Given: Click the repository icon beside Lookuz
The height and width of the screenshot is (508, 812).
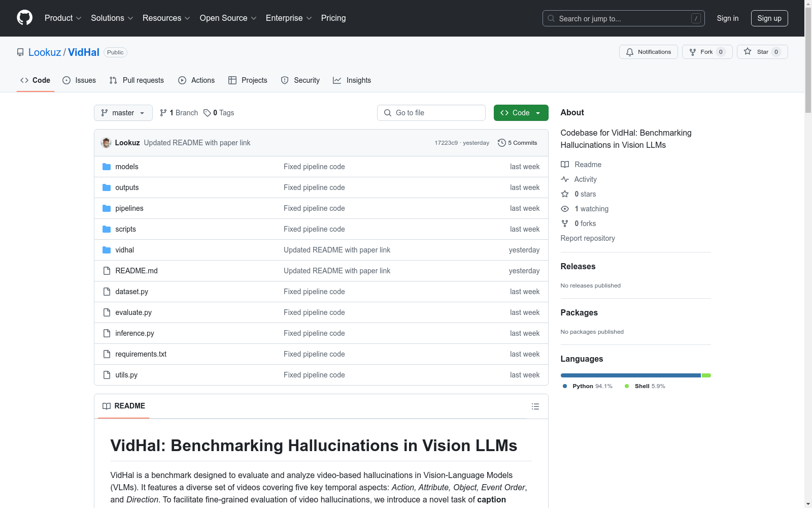Looking at the screenshot, I should 20,52.
